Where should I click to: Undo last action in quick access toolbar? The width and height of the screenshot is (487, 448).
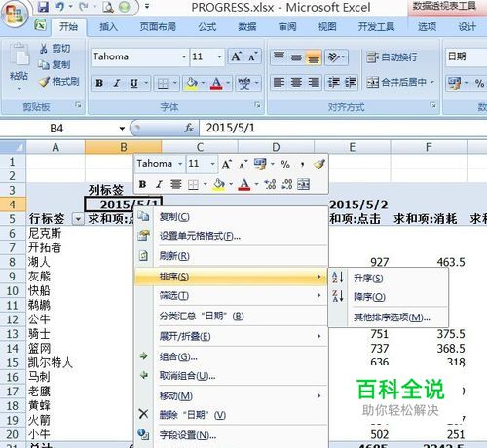(59, 7)
